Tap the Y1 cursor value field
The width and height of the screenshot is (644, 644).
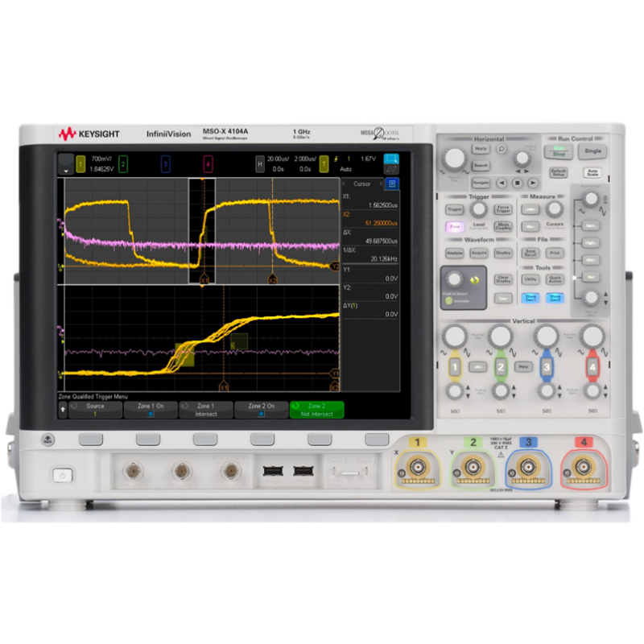pyautogui.click(x=370, y=275)
